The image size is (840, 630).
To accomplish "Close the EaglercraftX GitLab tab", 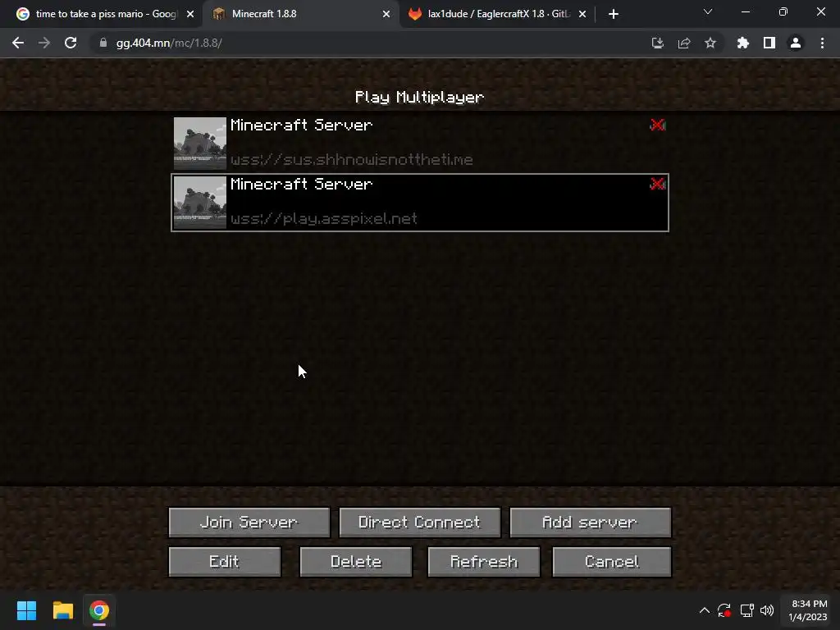I will pyautogui.click(x=582, y=14).
